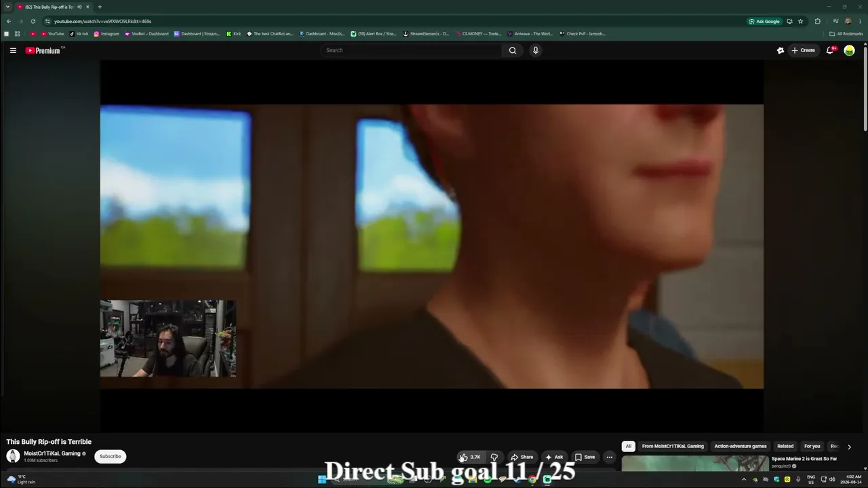This screenshot has height=488, width=868.
Task: Subscribe to MoistCr1TiKaL Gaming
Action: click(x=110, y=456)
